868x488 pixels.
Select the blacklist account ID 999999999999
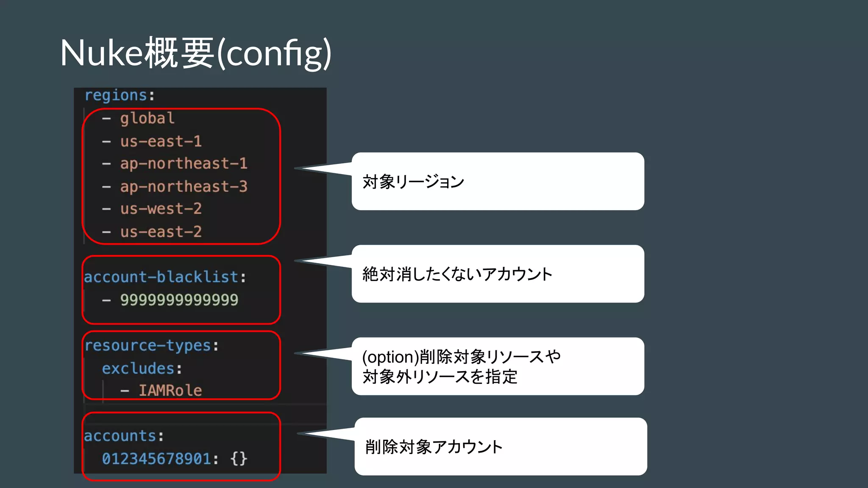(179, 300)
